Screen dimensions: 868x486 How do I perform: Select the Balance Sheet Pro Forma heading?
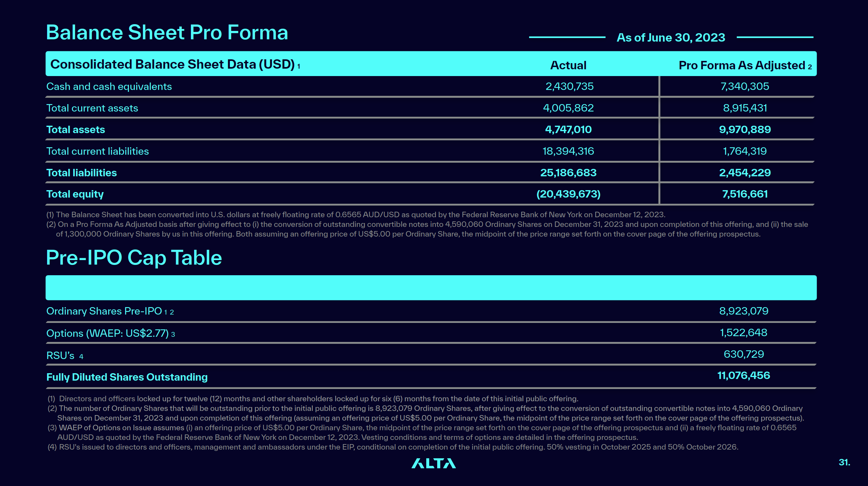167,33
